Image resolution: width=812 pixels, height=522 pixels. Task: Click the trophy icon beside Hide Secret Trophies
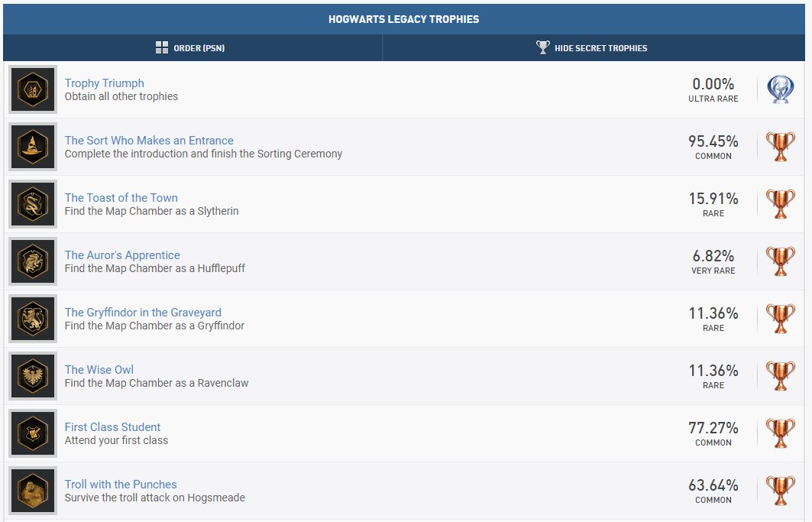pos(542,47)
